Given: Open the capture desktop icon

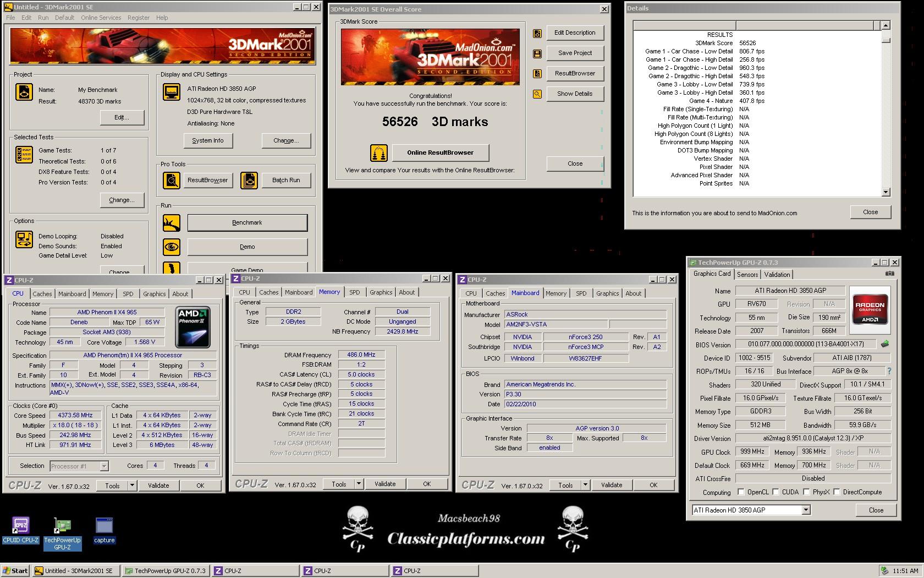Looking at the screenshot, I should (x=104, y=531).
